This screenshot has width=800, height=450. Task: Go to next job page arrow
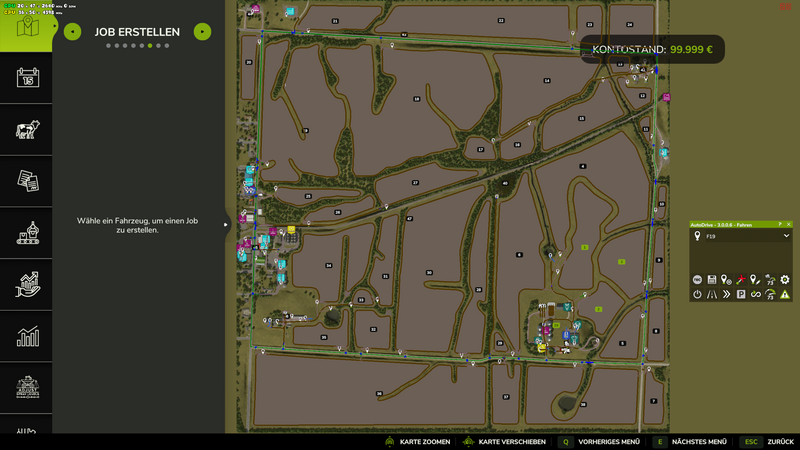pyautogui.click(x=203, y=32)
